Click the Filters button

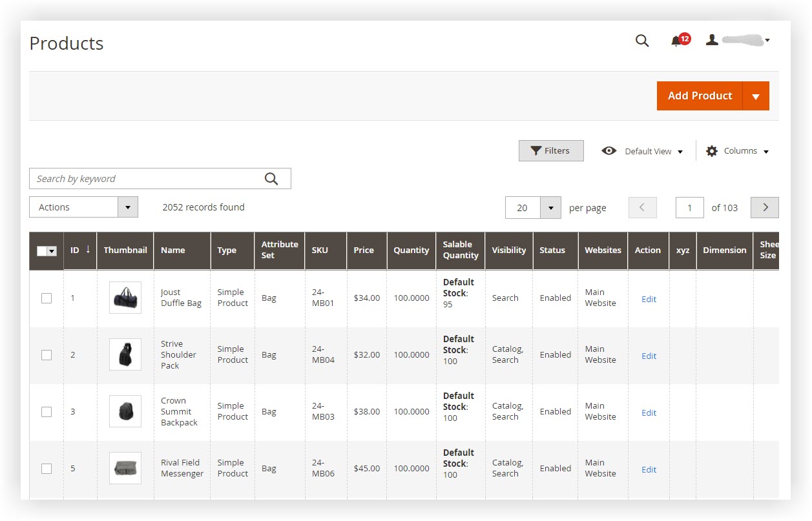click(x=551, y=151)
